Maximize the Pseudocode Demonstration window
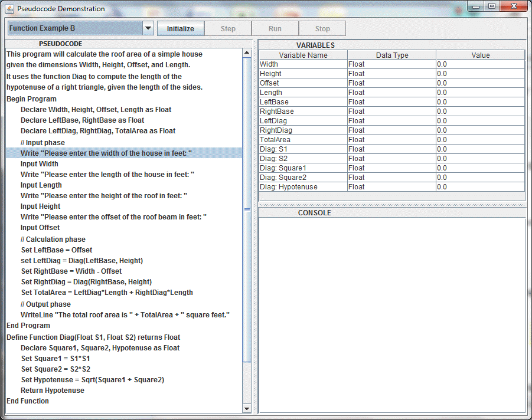Viewport: 532px width, 420px height. coord(491,6)
